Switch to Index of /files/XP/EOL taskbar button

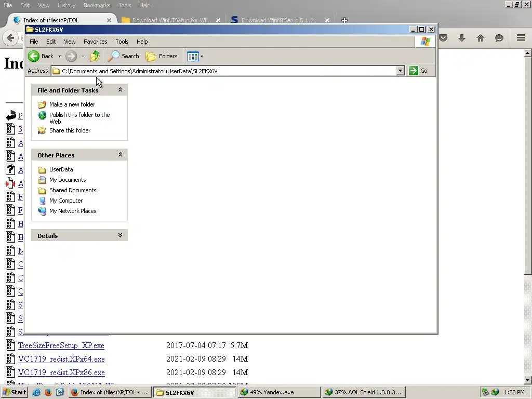(x=110, y=392)
